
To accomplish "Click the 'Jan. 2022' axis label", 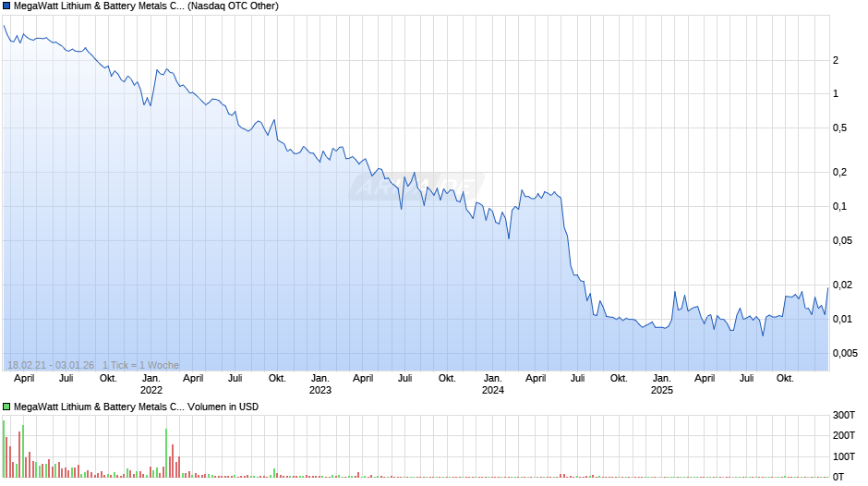I will 151,384.
